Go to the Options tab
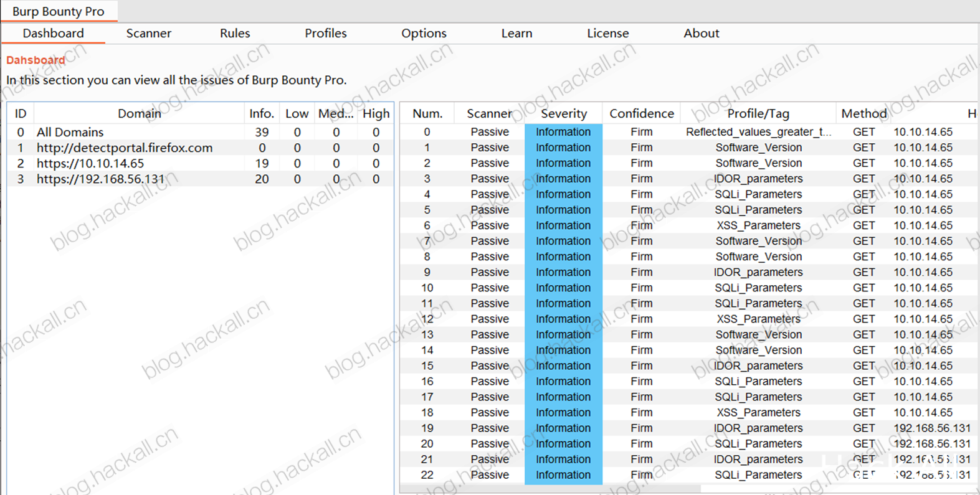 click(x=424, y=34)
